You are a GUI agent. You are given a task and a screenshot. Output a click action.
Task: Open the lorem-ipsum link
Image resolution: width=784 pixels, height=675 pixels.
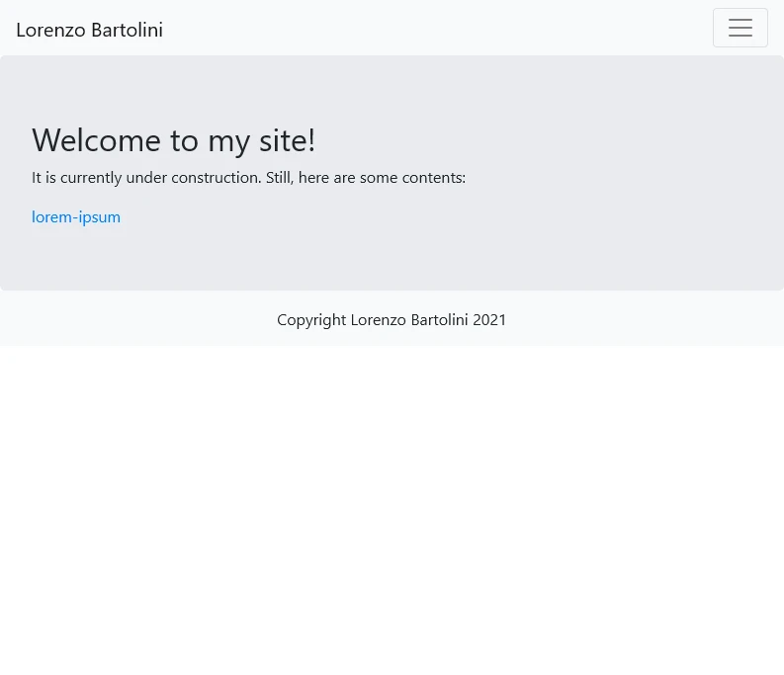(x=76, y=217)
